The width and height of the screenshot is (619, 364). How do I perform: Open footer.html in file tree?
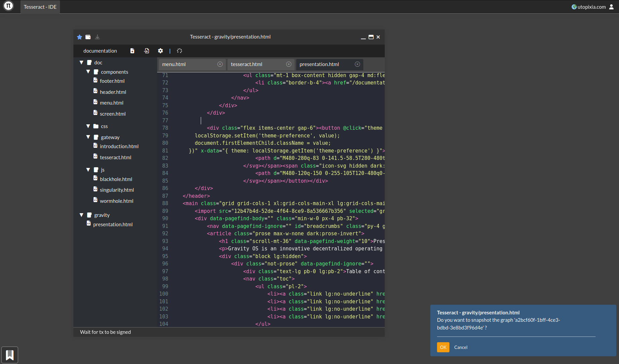pos(112,81)
